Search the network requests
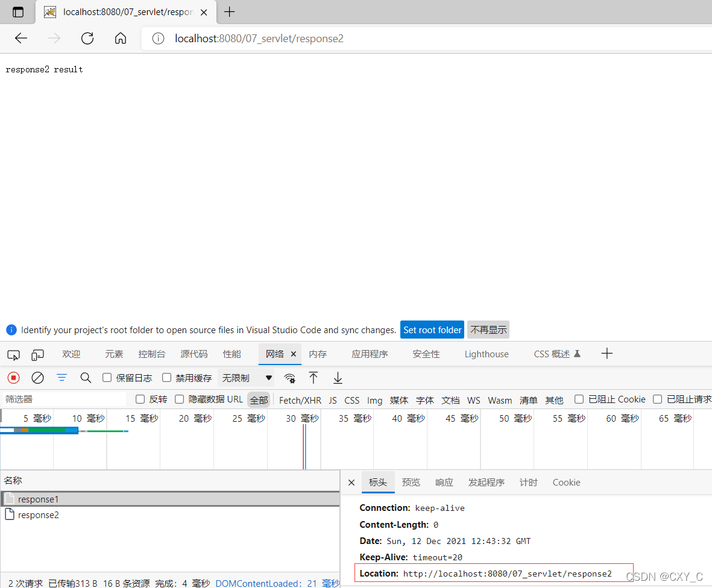712x588 pixels. coord(86,378)
